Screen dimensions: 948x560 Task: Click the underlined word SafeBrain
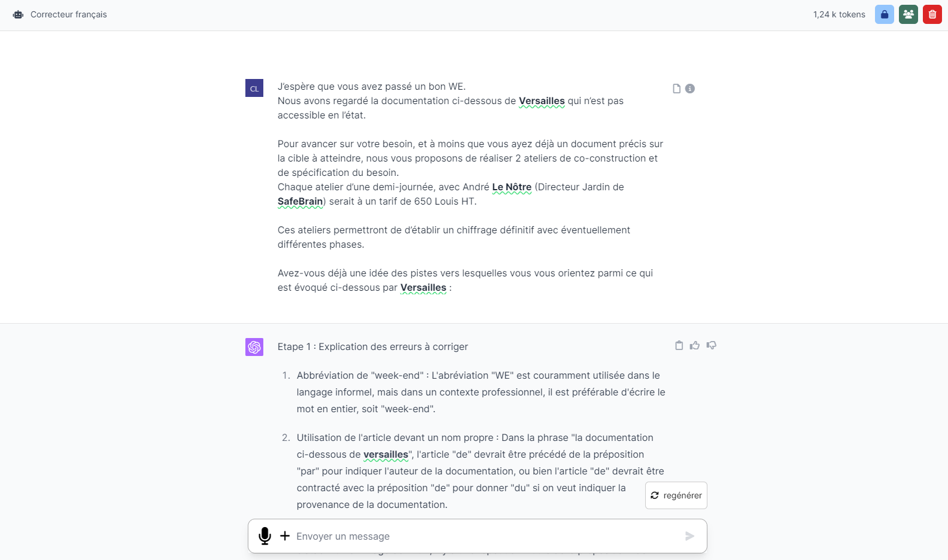[300, 202]
